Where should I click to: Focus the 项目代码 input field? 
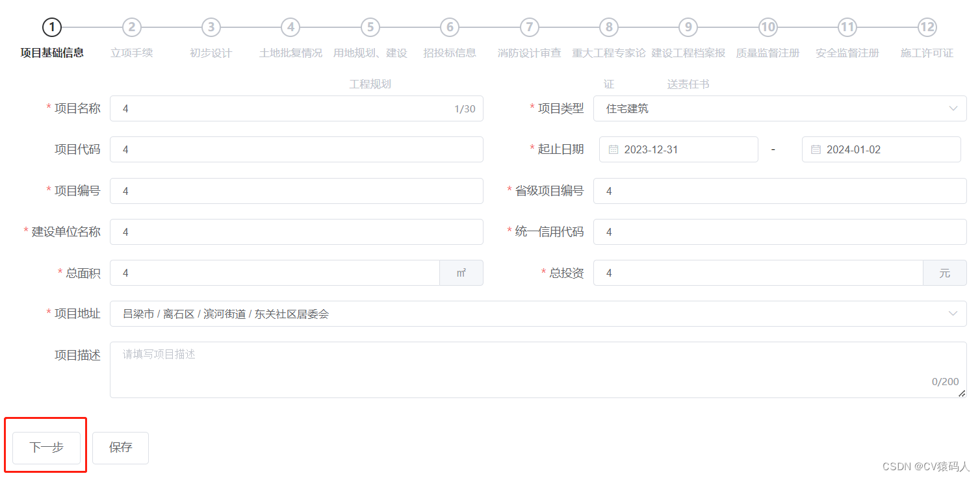[x=296, y=149]
